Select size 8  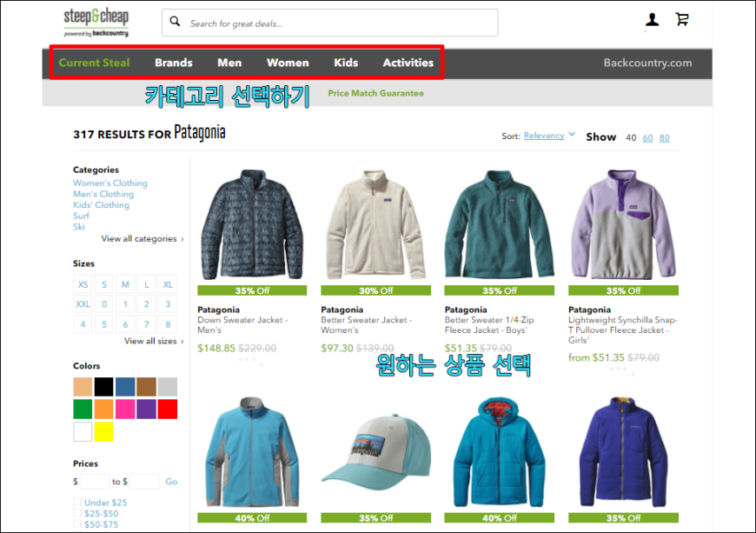[168, 324]
